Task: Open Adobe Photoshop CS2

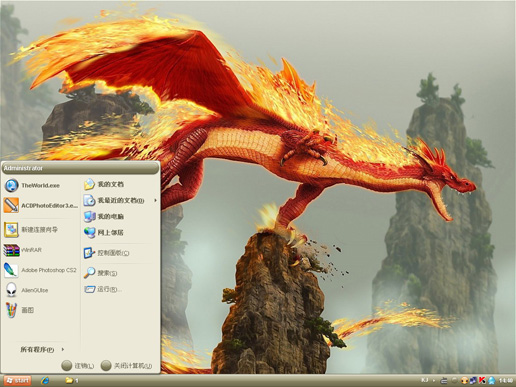Action: click(x=40, y=270)
